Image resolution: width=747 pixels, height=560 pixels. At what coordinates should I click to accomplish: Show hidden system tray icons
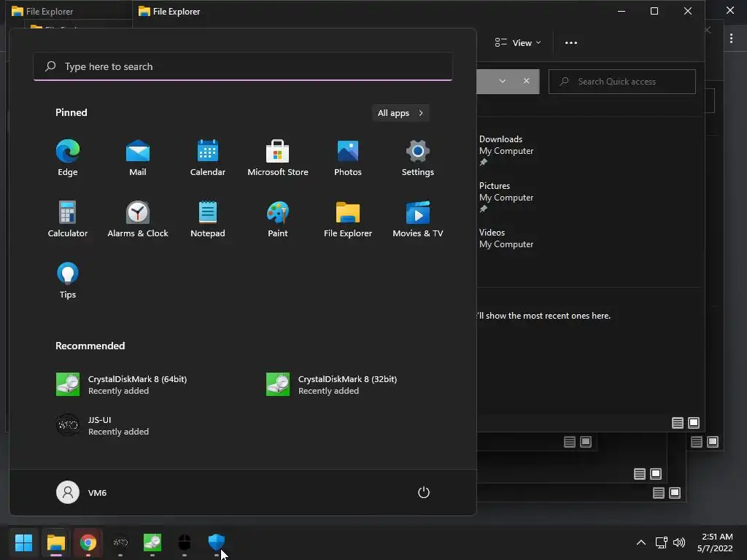click(641, 542)
